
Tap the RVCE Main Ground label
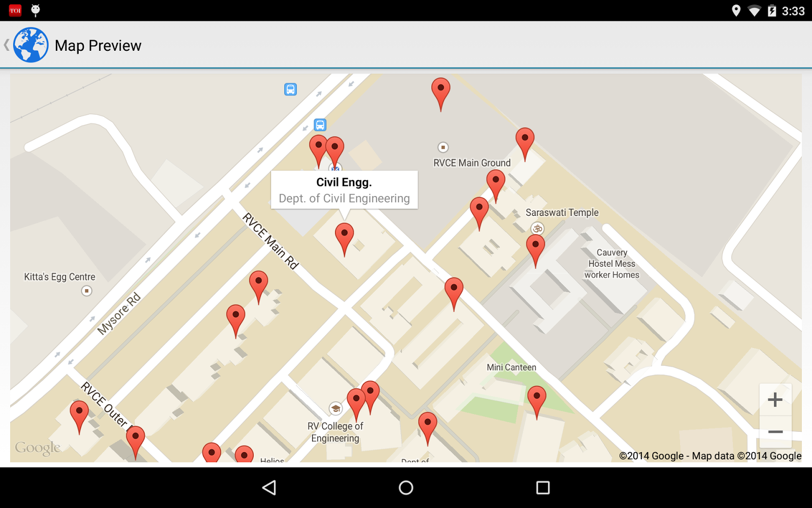472,163
